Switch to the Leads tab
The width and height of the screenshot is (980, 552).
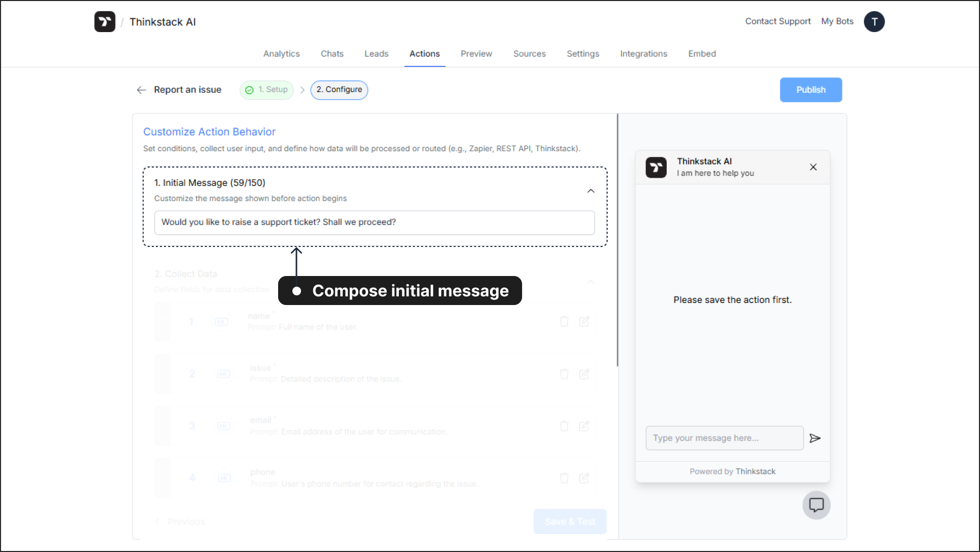click(376, 53)
